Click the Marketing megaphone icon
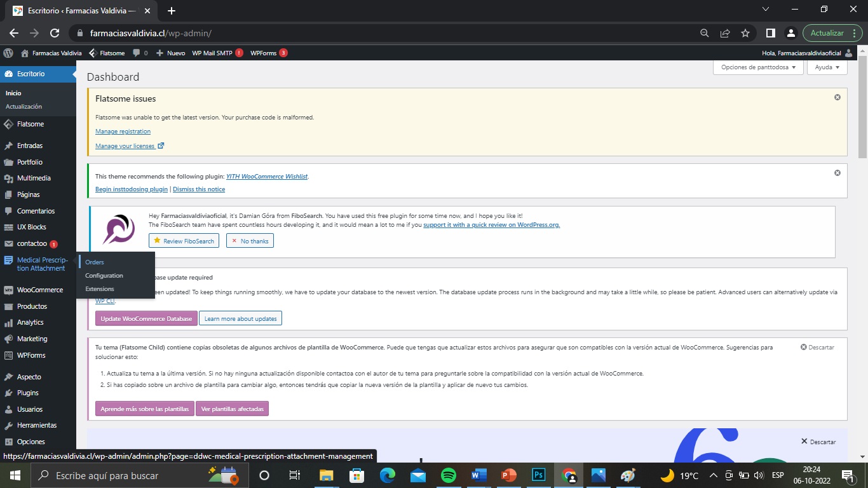This screenshot has height=488, width=868. [x=8, y=339]
